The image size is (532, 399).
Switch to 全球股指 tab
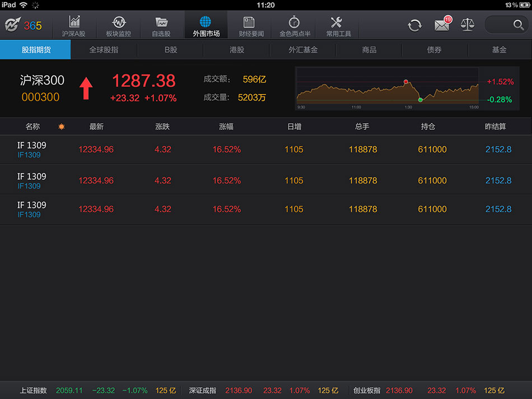click(x=104, y=49)
